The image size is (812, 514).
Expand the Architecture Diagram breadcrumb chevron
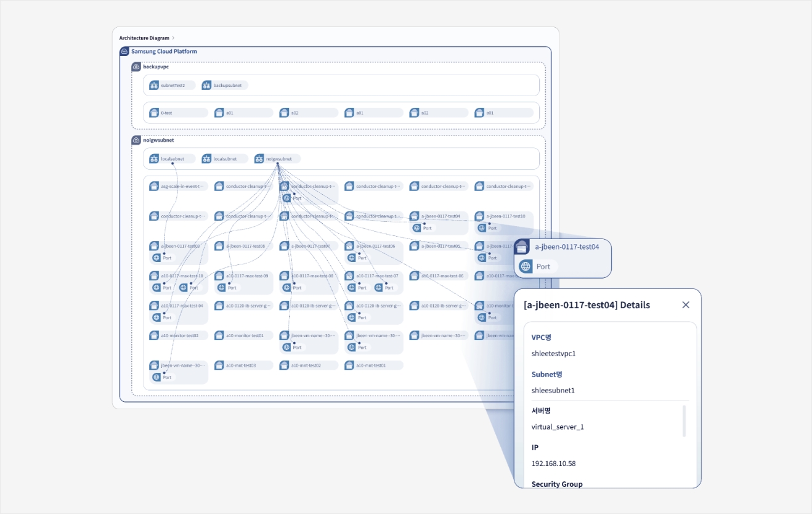click(x=173, y=38)
